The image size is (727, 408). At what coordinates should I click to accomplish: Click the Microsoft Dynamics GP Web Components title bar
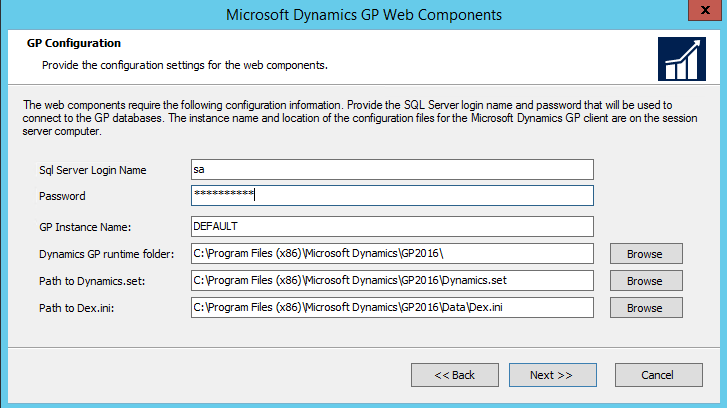(363, 14)
